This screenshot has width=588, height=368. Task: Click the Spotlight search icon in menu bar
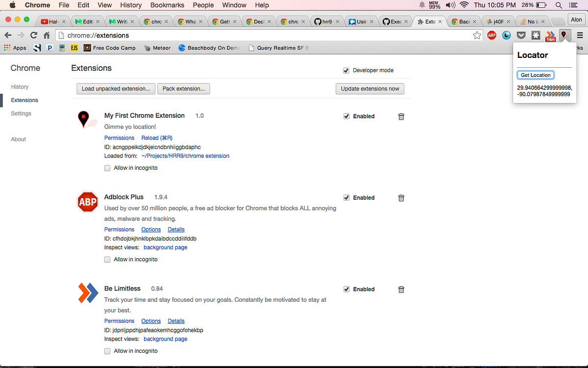[x=559, y=5]
